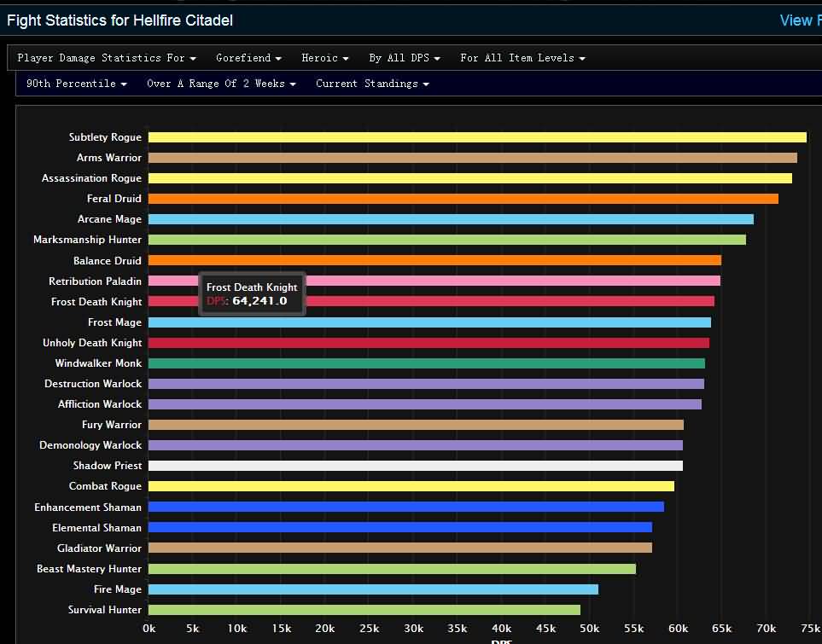
Task: Click the Gladiator Warrior label
Action: pos(100,548)
